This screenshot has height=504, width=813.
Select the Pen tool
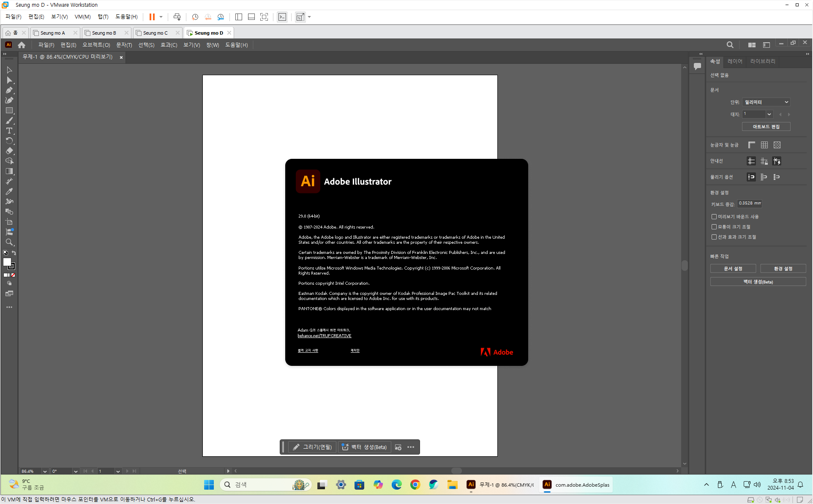point(9,90)
